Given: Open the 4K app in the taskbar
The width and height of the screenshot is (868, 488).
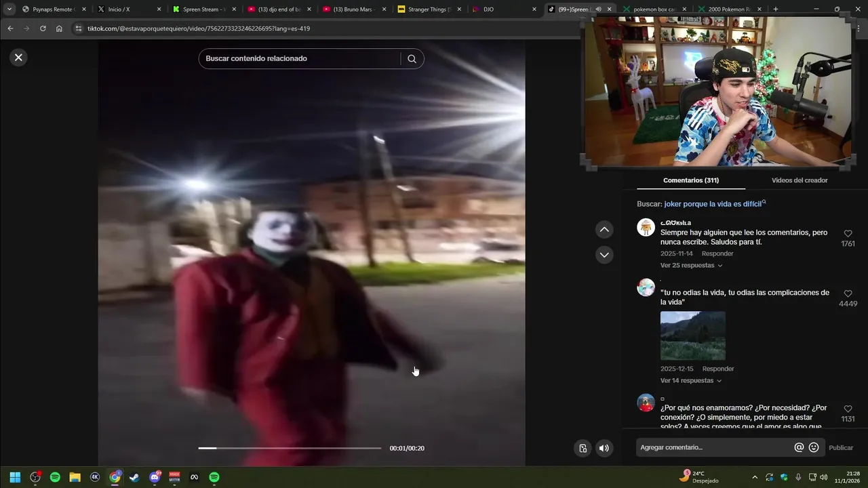Looking at the screenshot, I should pyautogui.click(x=95, y=477).
